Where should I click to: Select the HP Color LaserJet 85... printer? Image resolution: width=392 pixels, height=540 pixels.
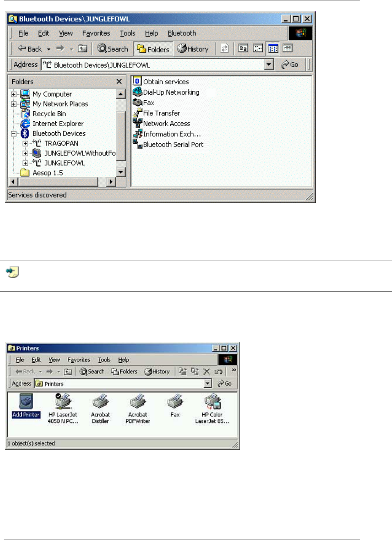[x=212, y=409]
